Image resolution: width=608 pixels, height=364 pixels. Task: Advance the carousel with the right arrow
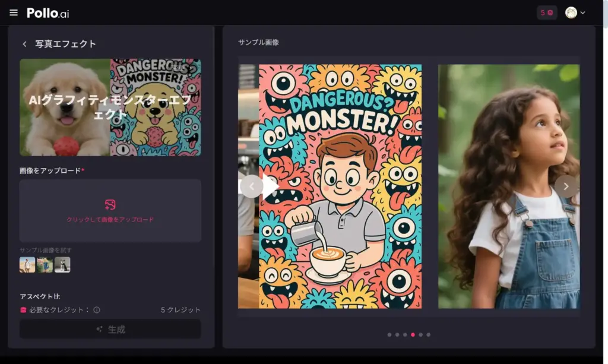566,186
